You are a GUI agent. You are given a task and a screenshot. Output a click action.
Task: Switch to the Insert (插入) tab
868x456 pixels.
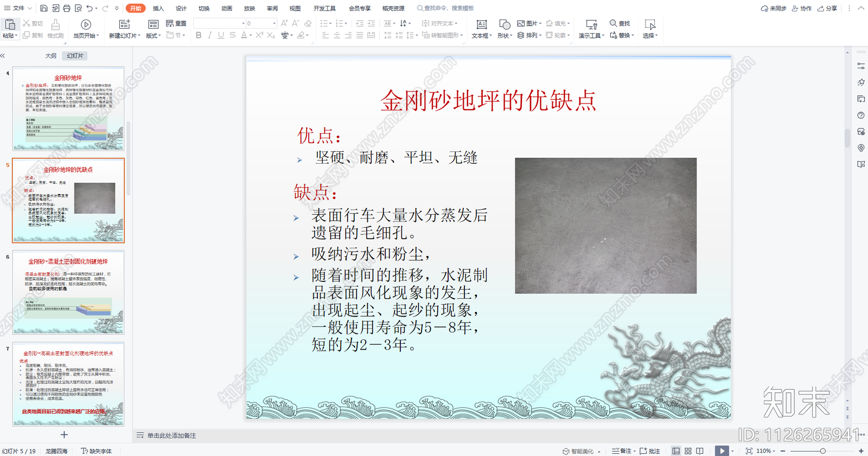tap(158, 8)
